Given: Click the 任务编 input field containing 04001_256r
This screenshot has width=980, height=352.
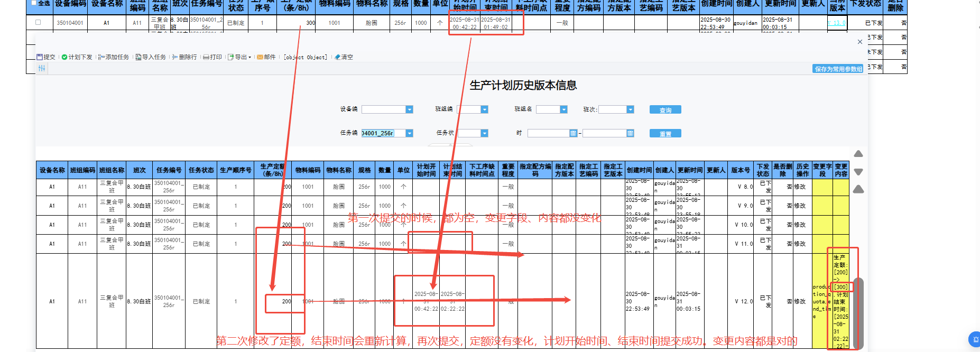Looking at the screenshot, I should pos(383,133).
